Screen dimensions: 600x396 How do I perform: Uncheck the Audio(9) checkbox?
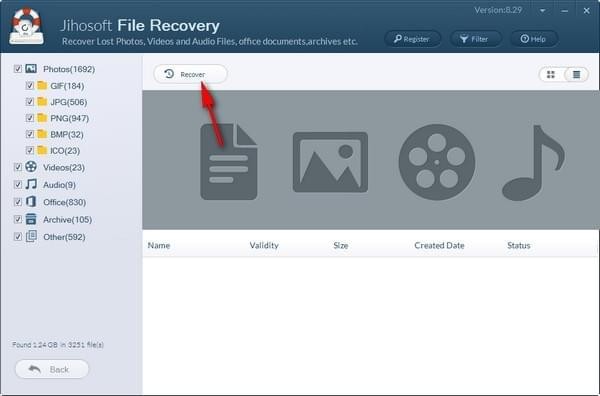tap(18, 184)
